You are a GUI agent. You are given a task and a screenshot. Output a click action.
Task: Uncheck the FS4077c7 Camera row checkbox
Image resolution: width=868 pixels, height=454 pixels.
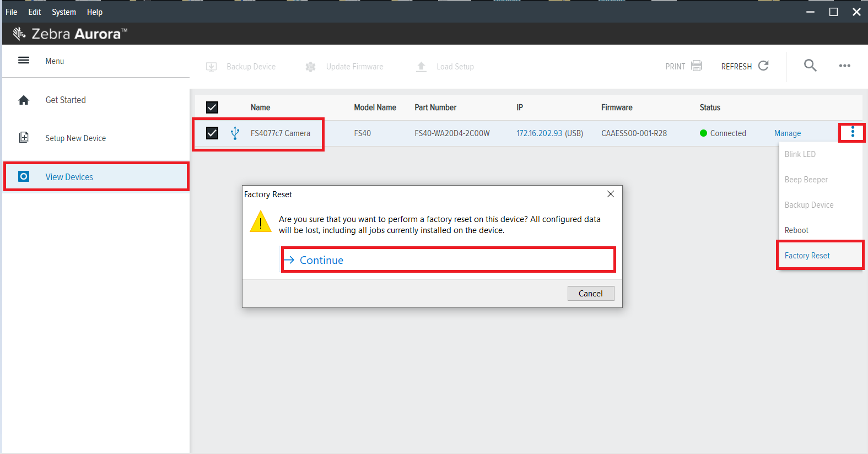(212, 133)
